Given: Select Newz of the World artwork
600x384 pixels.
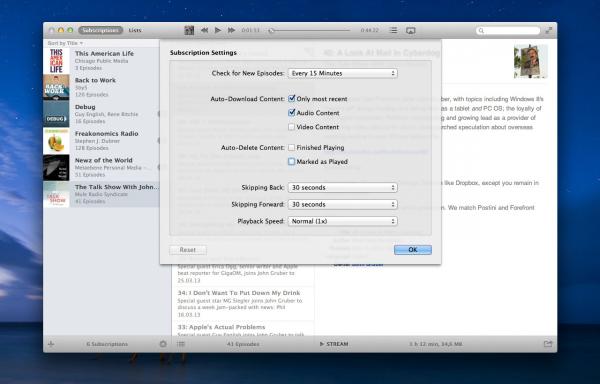Looking at the screenshot, I should (56, 168).
